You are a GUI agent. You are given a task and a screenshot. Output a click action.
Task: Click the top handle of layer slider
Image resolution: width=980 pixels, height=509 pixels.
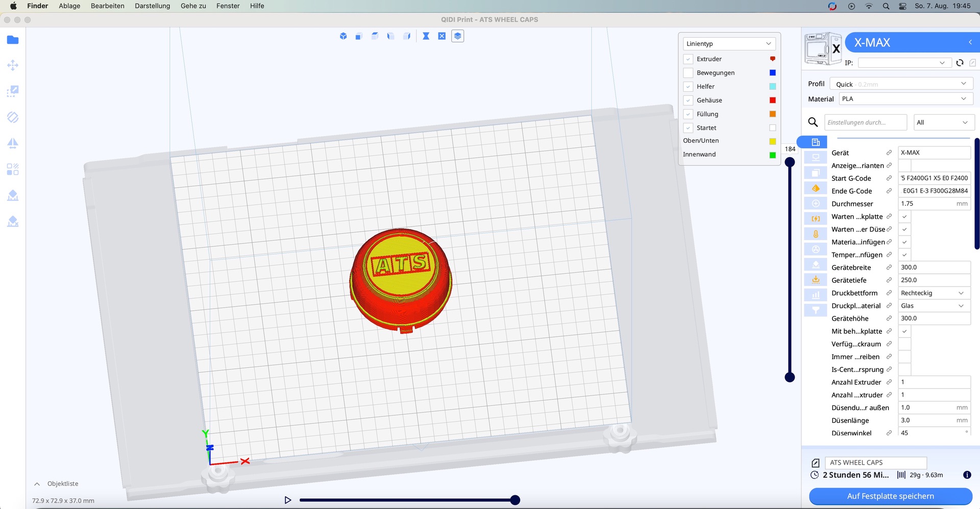pyautogui.click(x=790, y=162)
